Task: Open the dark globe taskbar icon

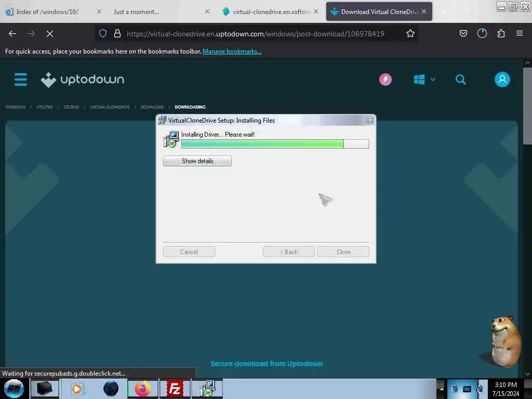Action: coord(111,389)
